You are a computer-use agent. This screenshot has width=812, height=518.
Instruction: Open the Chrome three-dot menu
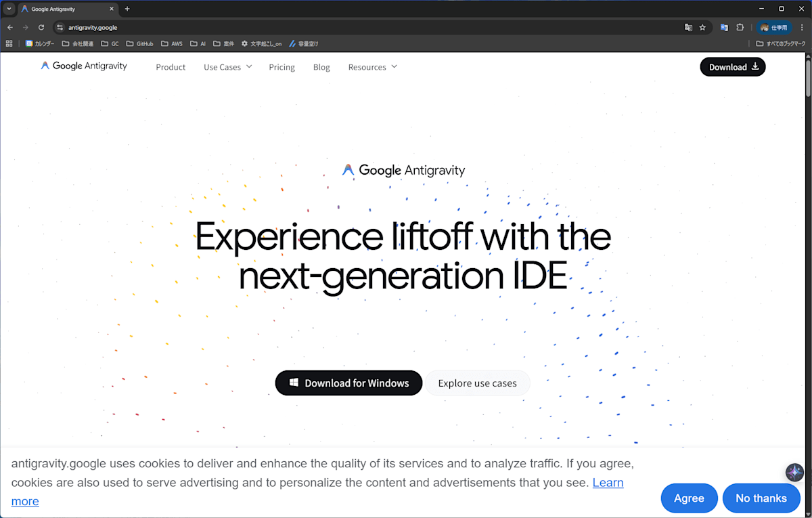coord(802,27)
